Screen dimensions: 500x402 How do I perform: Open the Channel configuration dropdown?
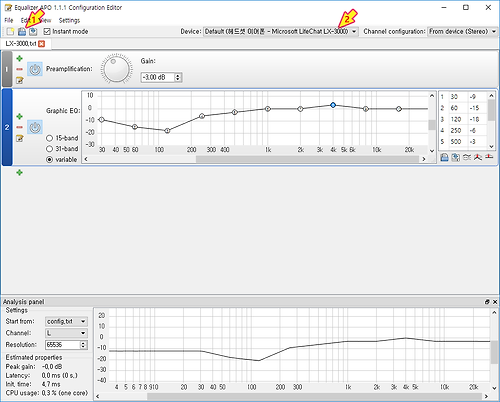[x=462, y=32]
